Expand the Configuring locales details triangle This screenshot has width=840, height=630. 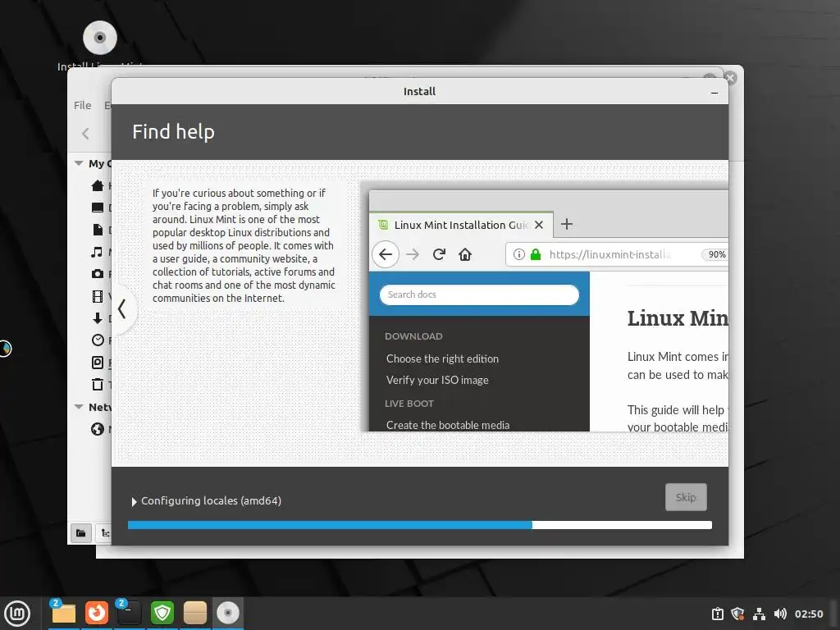(x=134, y=501)
